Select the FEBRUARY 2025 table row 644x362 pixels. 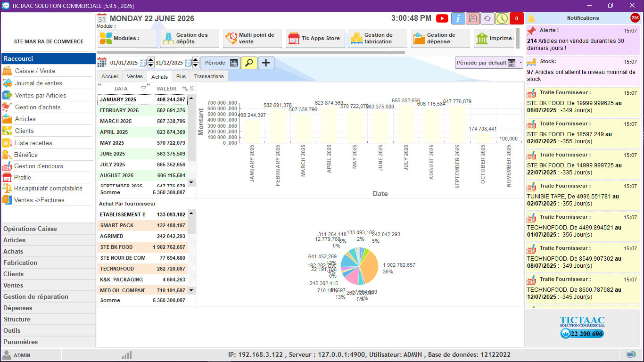point(142,110)
